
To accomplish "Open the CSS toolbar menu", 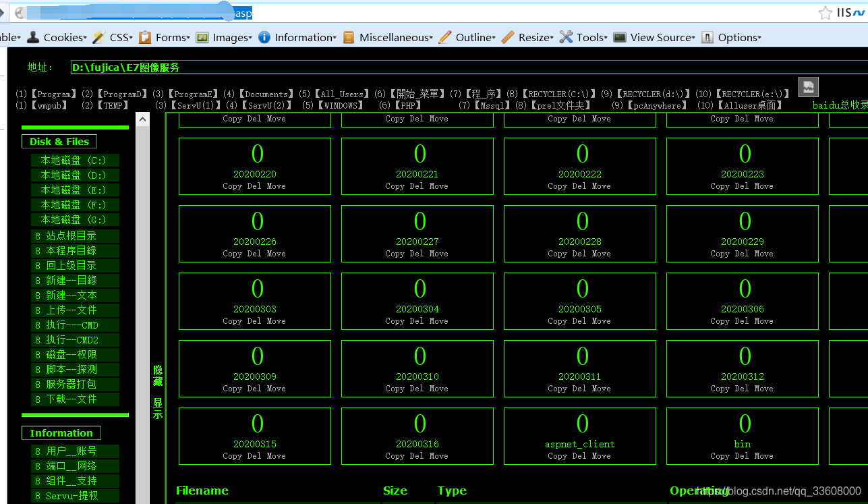I will pyautogui.click(x=113, y=37).
